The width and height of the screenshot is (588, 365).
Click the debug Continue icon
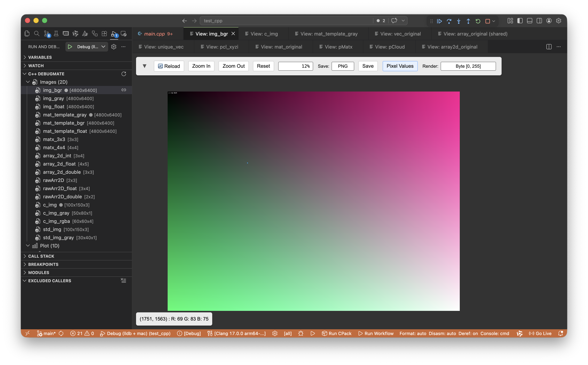tap(439, 21)
